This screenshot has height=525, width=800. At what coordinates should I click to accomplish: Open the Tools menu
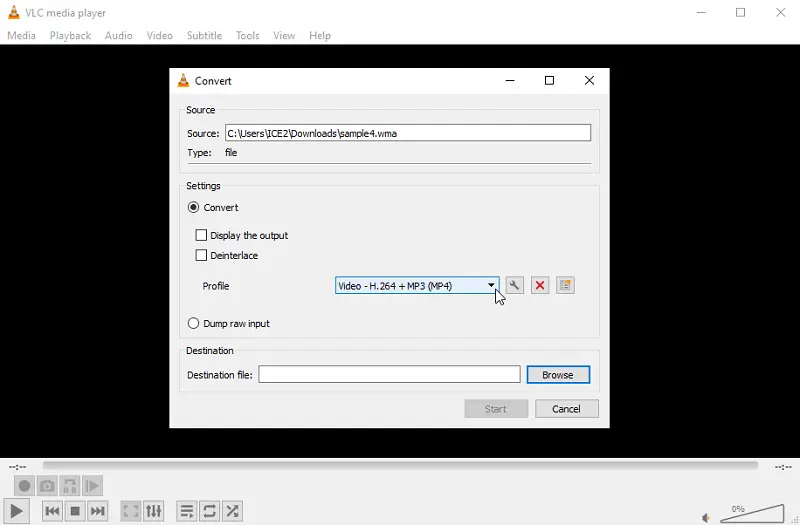click(x=247, y=36)
